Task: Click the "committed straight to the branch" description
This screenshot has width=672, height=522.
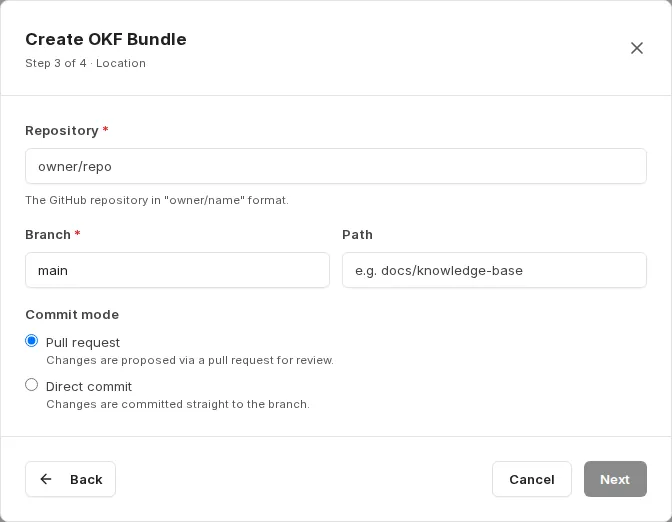Action: [178, 404]
